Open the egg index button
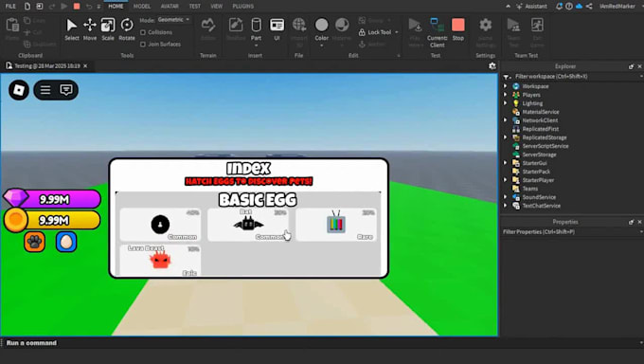Viewport: 644px width, 364px height. 66,242
